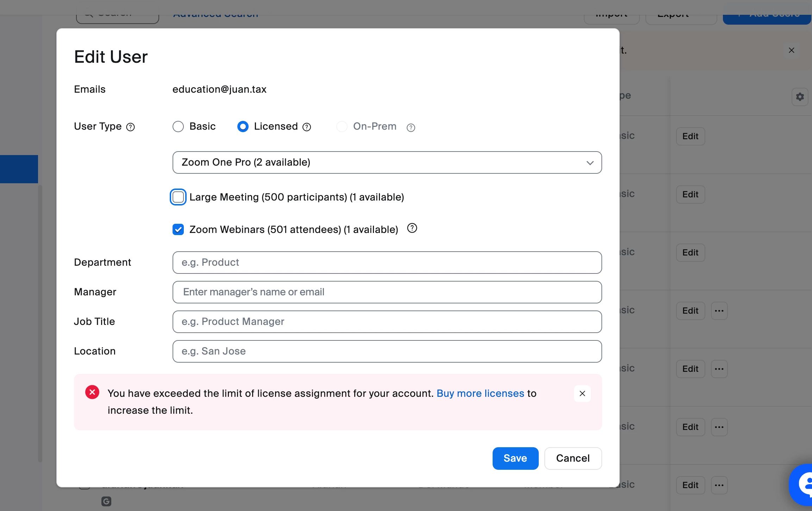Image resolution: width=812 pixels, height=511 pixels.
Task: Click the help icon beside Licensed option
Action: coord(307,127)
